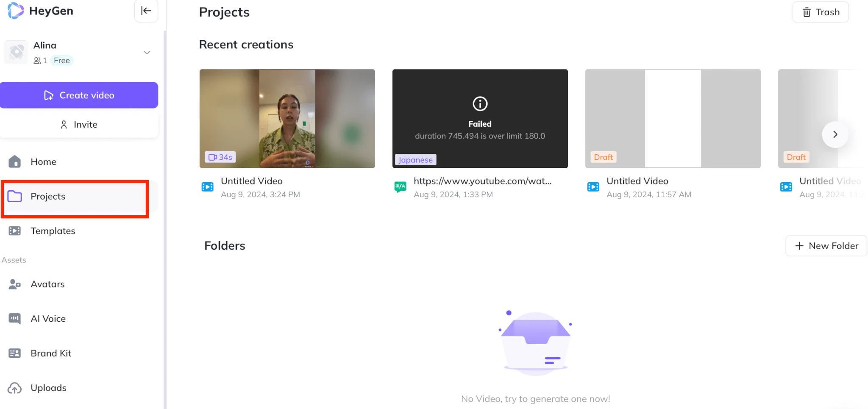Click the Alina workspace avatar

point(16,53)
